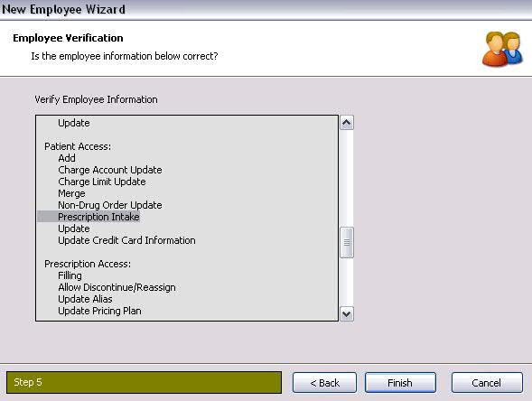Select Update Alias entry
532x401 pixels.
[85, 299]
